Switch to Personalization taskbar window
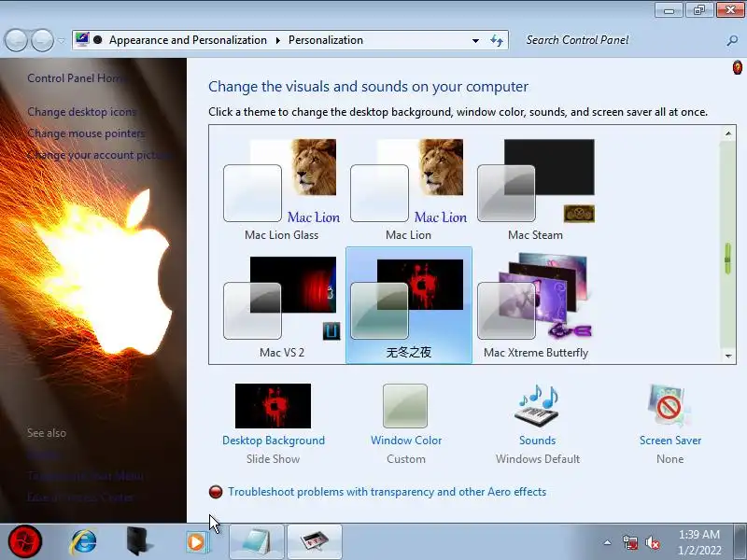747x560 pixels. [315, 542]
